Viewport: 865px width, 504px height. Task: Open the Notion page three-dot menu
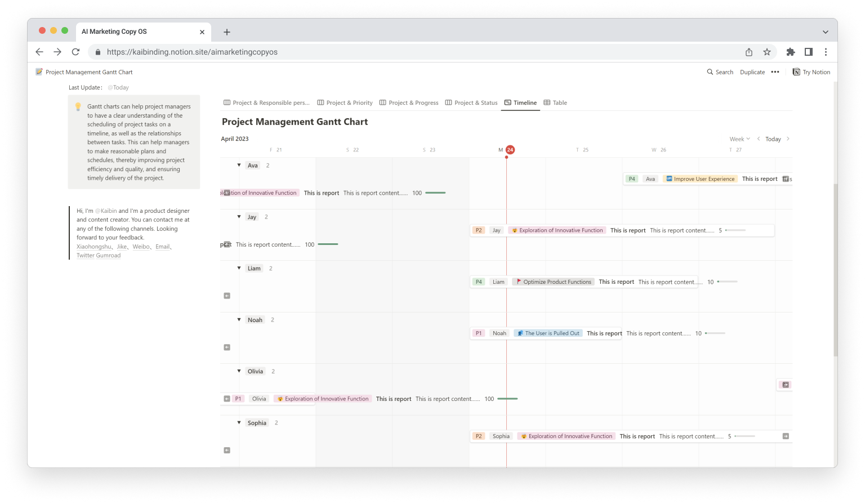775,72
